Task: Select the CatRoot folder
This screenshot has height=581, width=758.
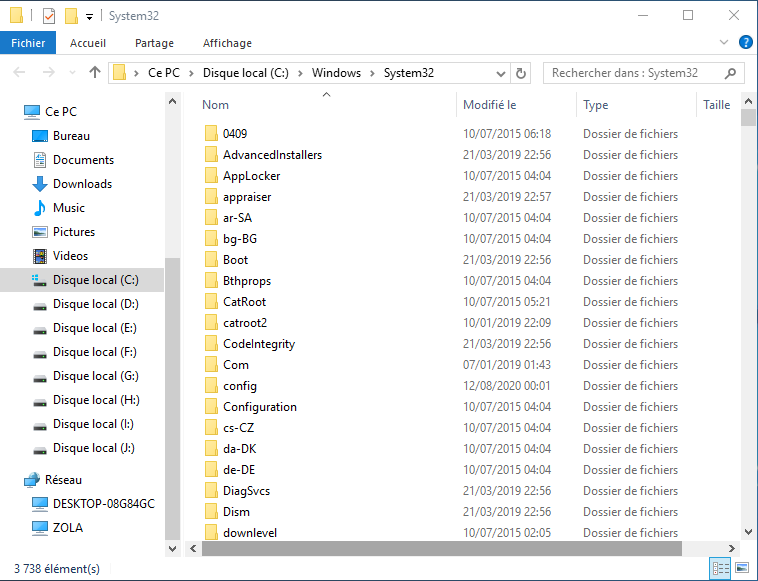Action: [244, 302]
